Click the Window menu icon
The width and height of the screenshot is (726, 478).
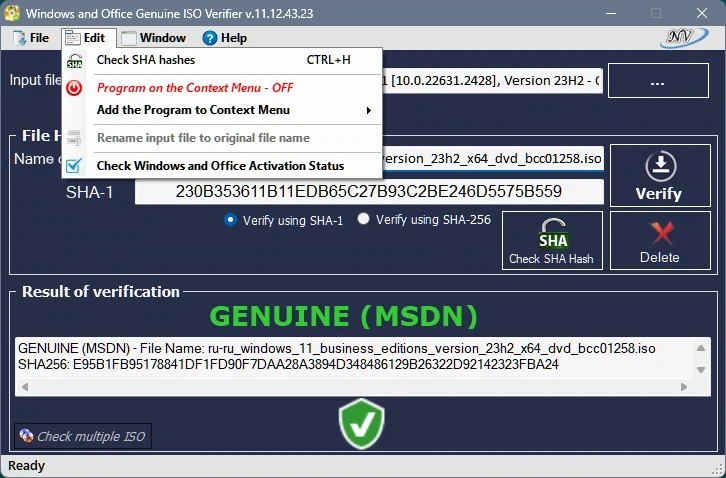coord(129,38)
